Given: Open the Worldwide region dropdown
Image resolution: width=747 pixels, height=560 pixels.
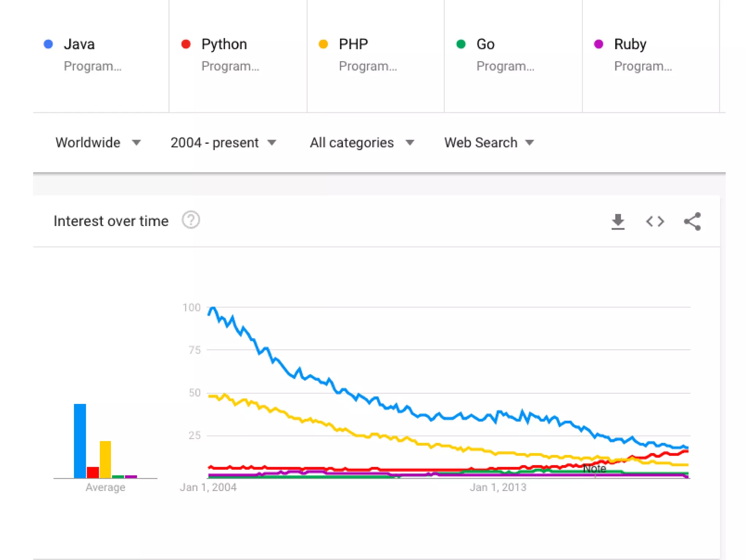Looking at the screenshot, I should (x=98, y=143).
